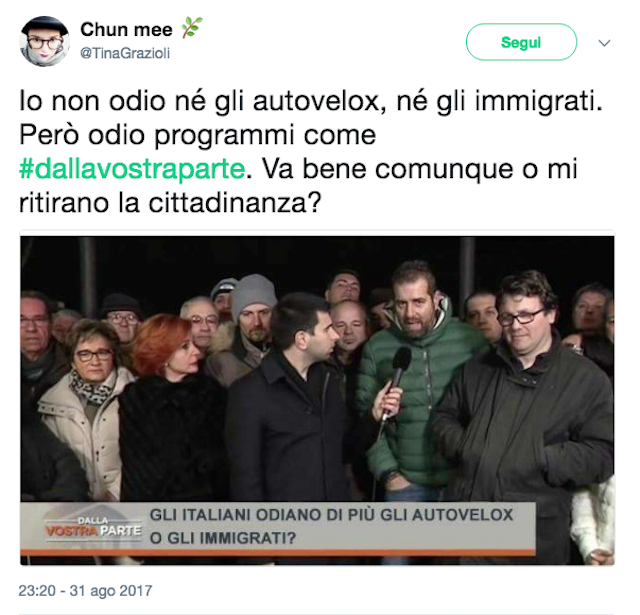Expand the tweet options chevron
The width and height of the screenshot is (640, 615).
coord(604,43)
